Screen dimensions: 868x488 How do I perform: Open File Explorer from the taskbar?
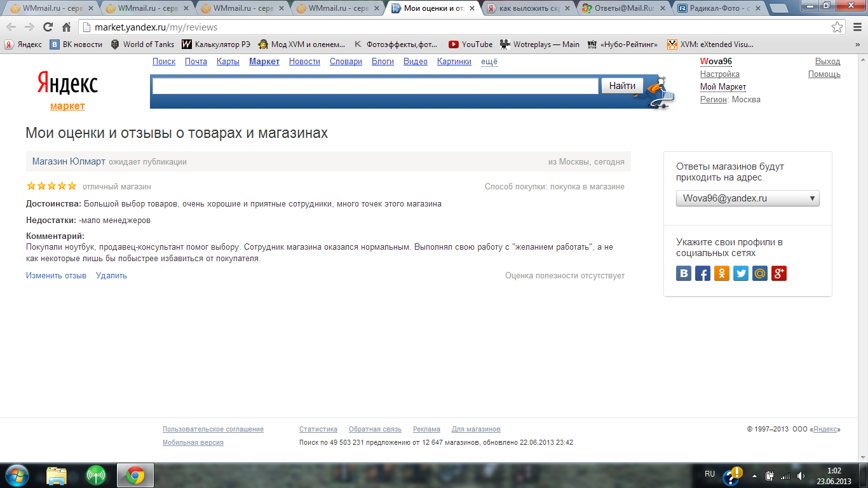tap(57, 475)
